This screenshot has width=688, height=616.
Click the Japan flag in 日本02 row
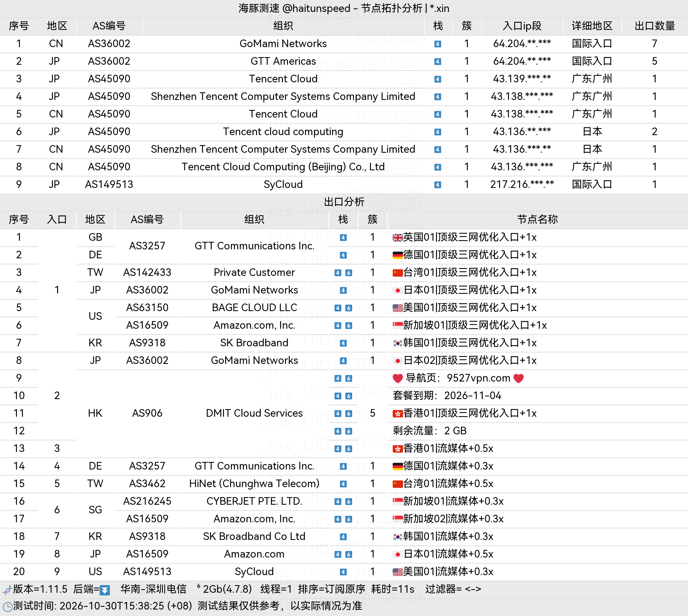[398, 361]
